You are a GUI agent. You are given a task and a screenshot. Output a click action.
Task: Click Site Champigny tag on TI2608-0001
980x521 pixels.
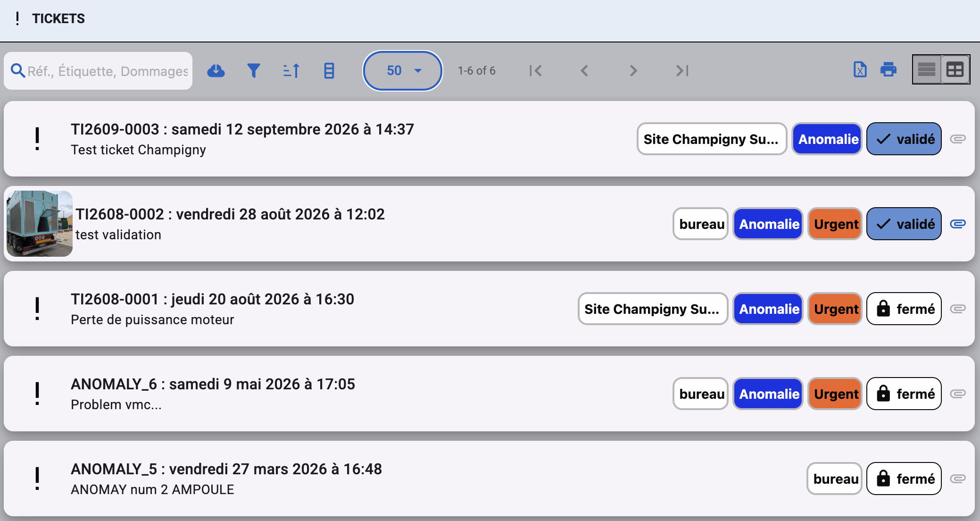click(653, 309)
